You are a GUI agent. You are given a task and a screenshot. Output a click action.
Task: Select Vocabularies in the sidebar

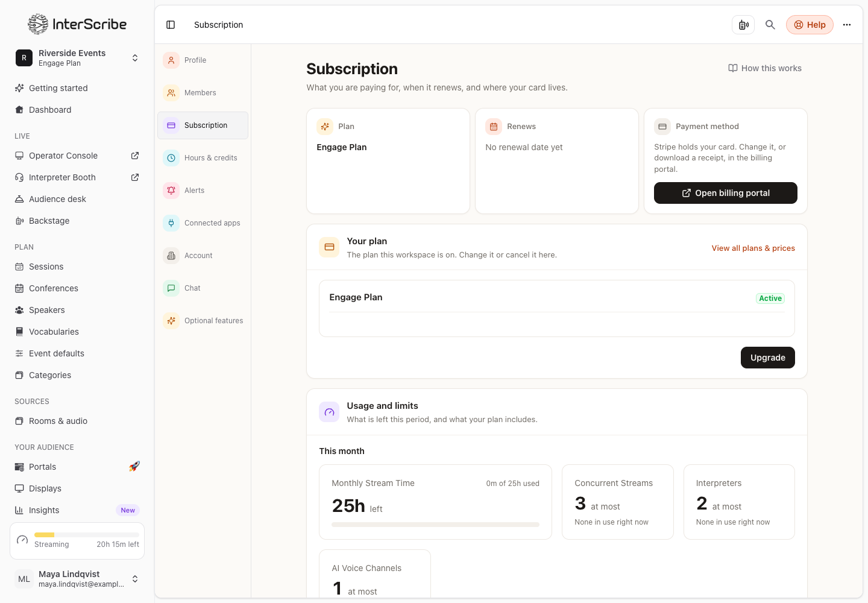pos(77,332)
